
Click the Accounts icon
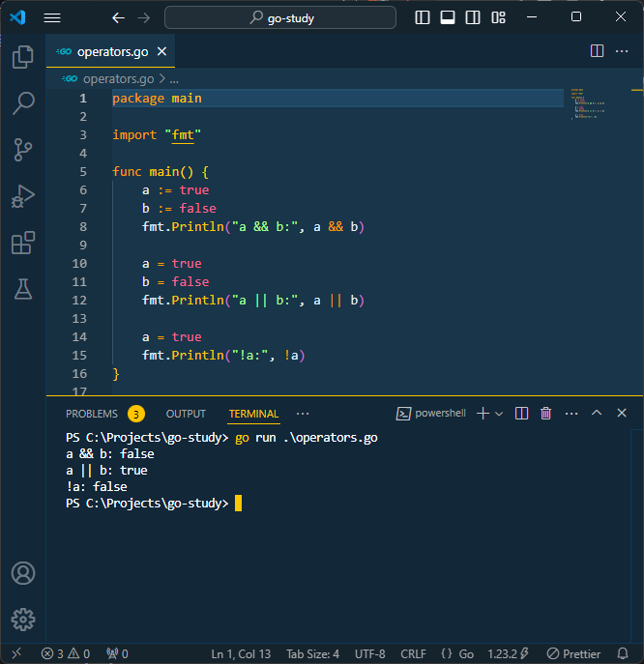pos(22,573)
